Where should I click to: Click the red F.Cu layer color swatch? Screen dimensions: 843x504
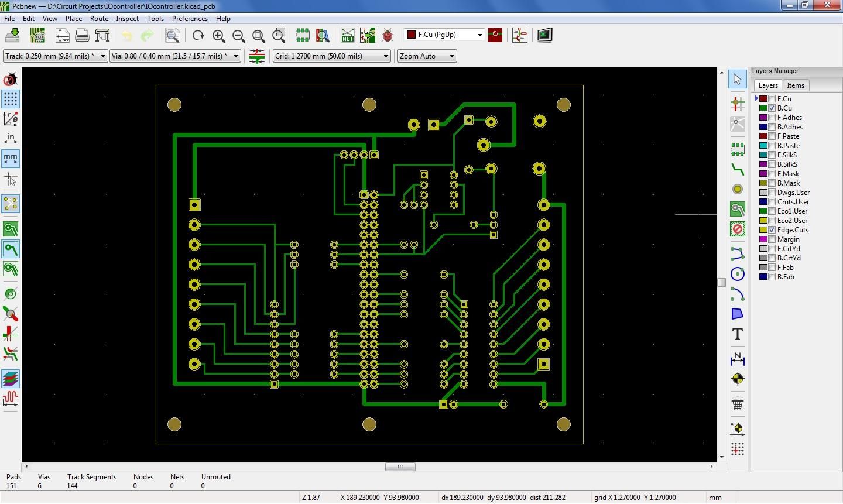[x=763, y=98]
